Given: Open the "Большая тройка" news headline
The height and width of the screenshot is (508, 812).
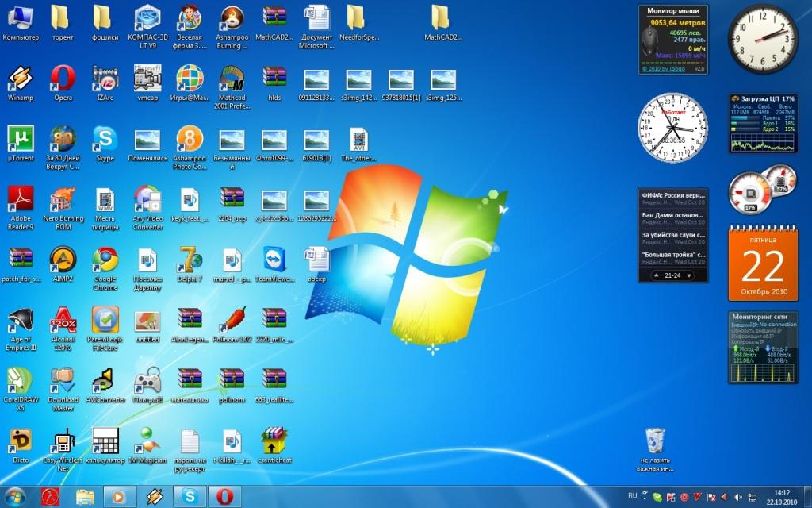Looking at the screenshot, I should click(x=673, y=255).
